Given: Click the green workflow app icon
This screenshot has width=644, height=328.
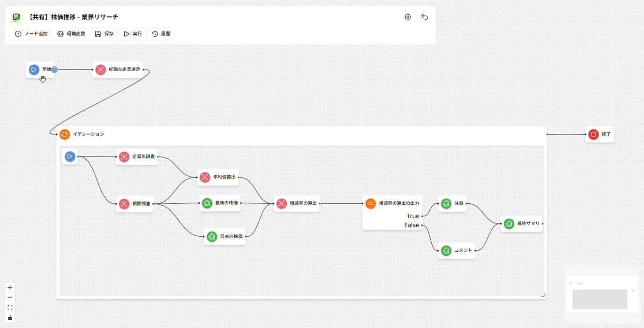Looking at the screenshot, I should coord(16,17).
